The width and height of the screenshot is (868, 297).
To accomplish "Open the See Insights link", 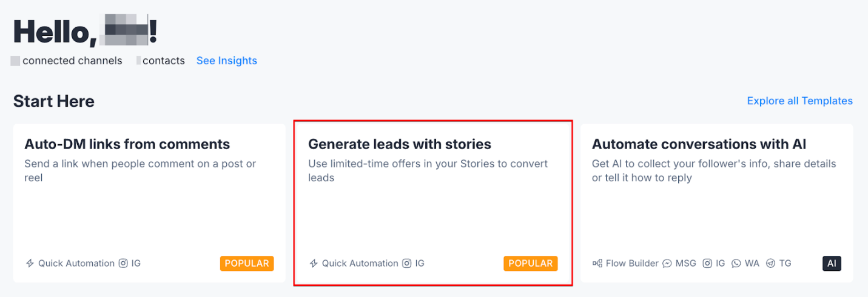I will point(227,61).
